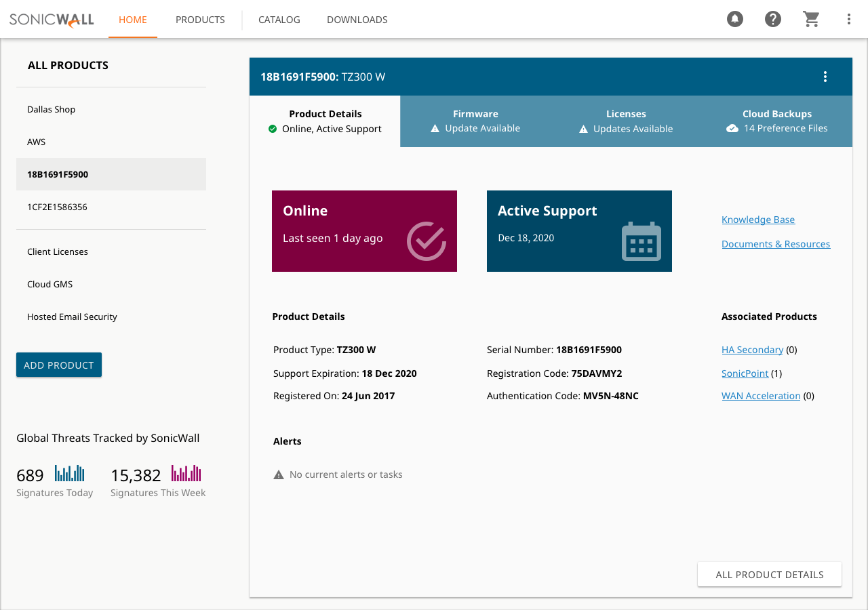The width and height of the screenshot is (868, 610).
Task: Click the Licenses warning triangle icon
Action: coord(583,129)
